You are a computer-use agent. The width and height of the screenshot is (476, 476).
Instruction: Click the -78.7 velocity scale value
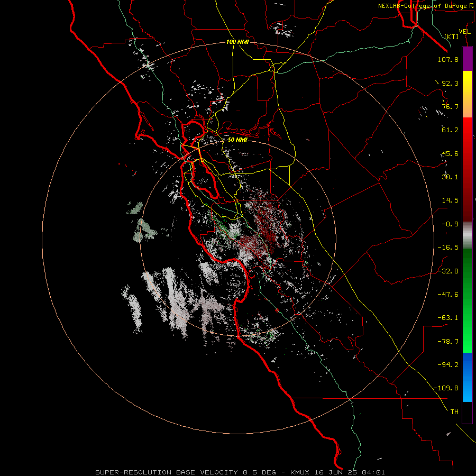pos(448,342)
